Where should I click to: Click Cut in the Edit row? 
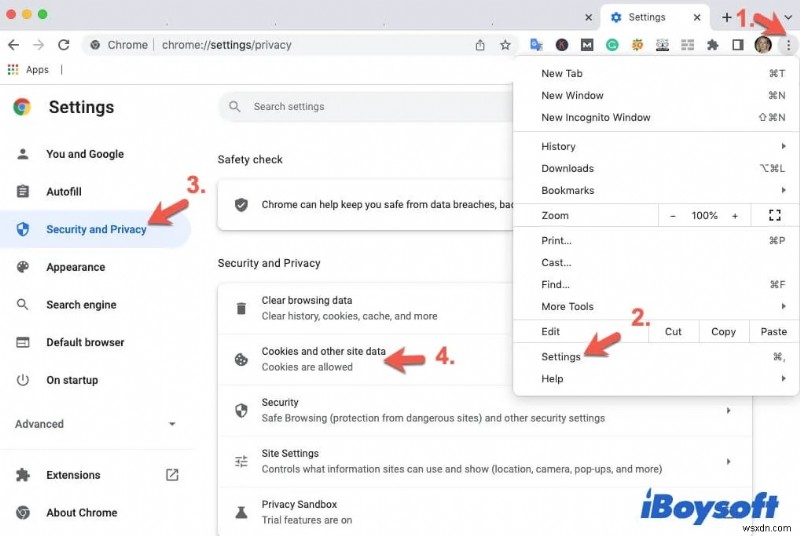pyautogui.click(x=673, y=331)
